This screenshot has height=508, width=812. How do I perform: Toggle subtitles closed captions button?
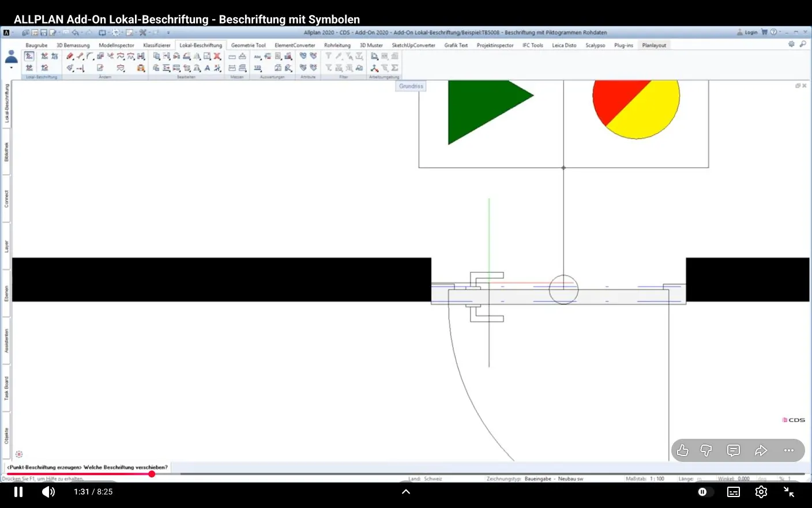(x=734, y=492)
